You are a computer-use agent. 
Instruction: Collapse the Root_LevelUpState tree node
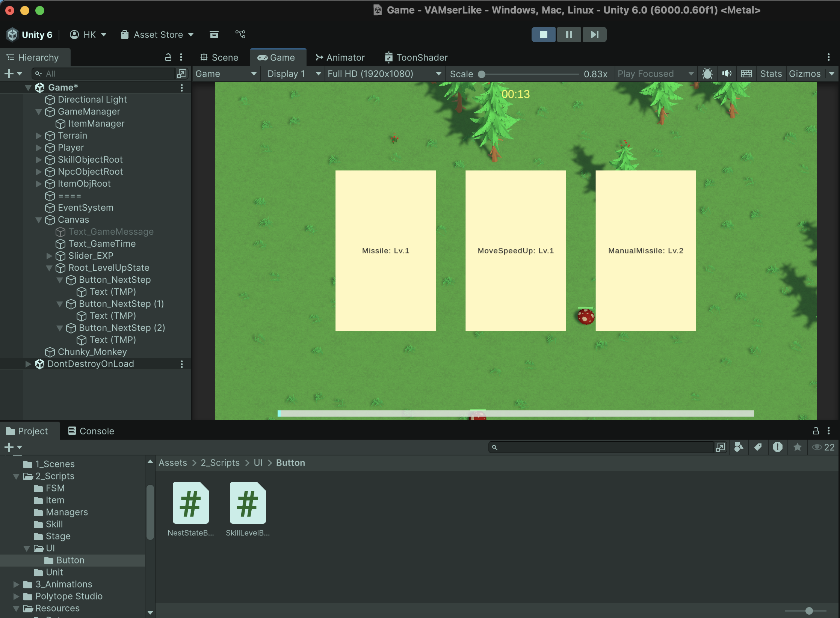pyautogui.click(x=49, y=268)
